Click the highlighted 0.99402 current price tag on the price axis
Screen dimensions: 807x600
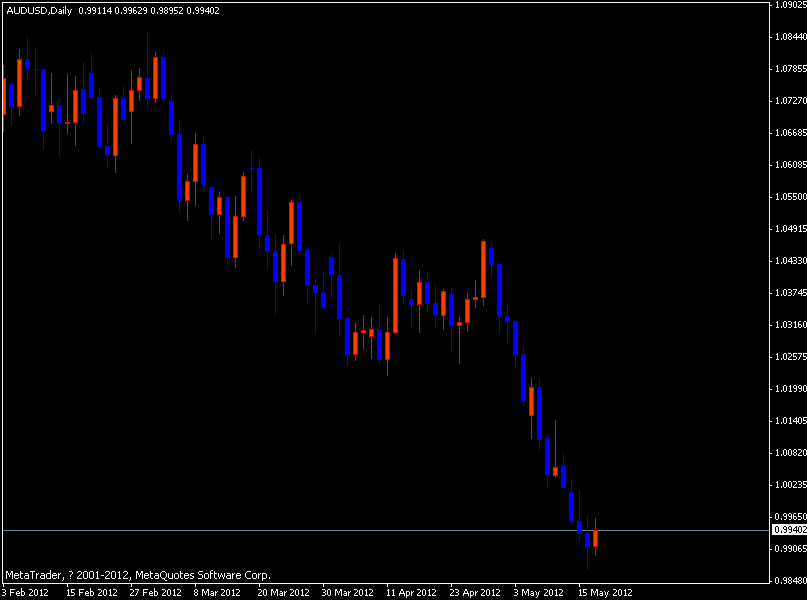[790, 530]
